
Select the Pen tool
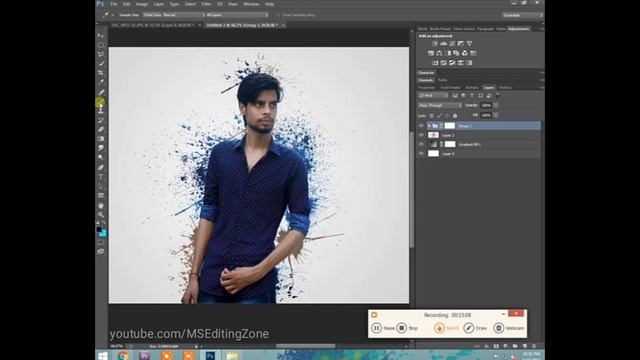click(x=100, y=167)
